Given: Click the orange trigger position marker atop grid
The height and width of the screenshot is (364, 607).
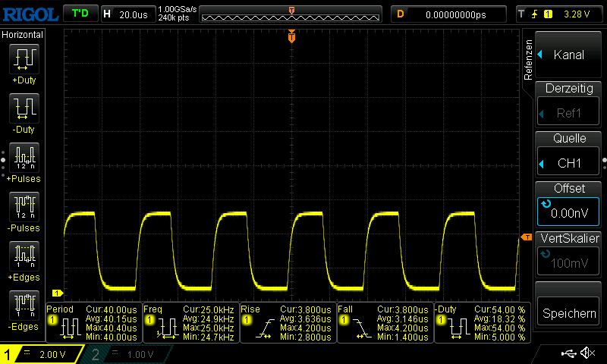Looking at the screenshot, I should click(x=291, y=36).
